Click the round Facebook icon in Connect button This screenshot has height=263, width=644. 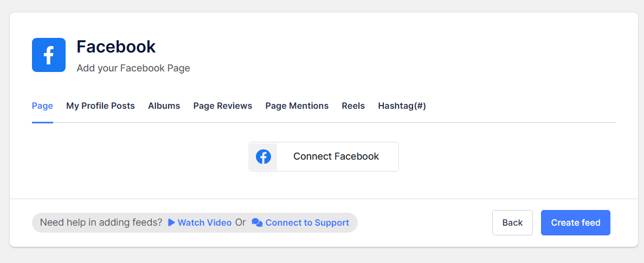(263, 157)
